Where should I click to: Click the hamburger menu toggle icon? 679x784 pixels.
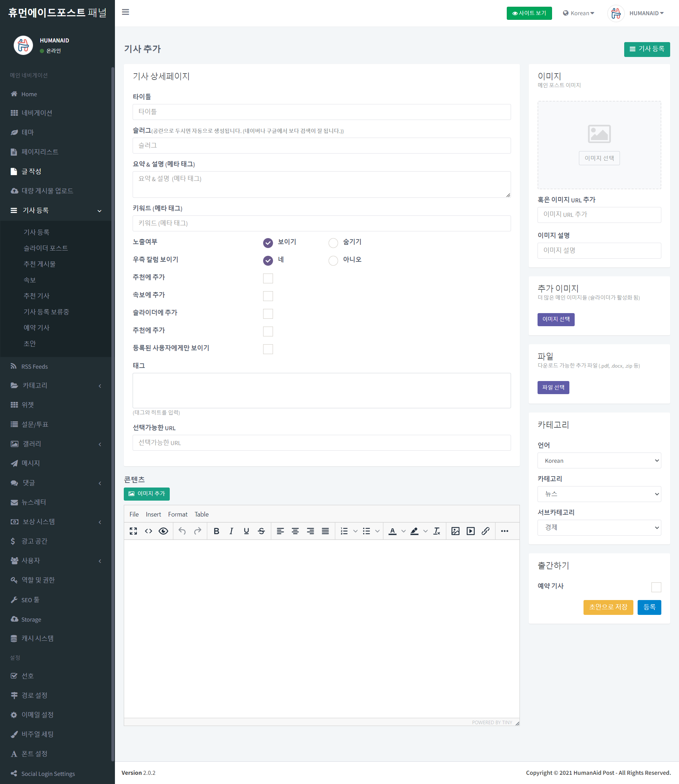point(126,12)
